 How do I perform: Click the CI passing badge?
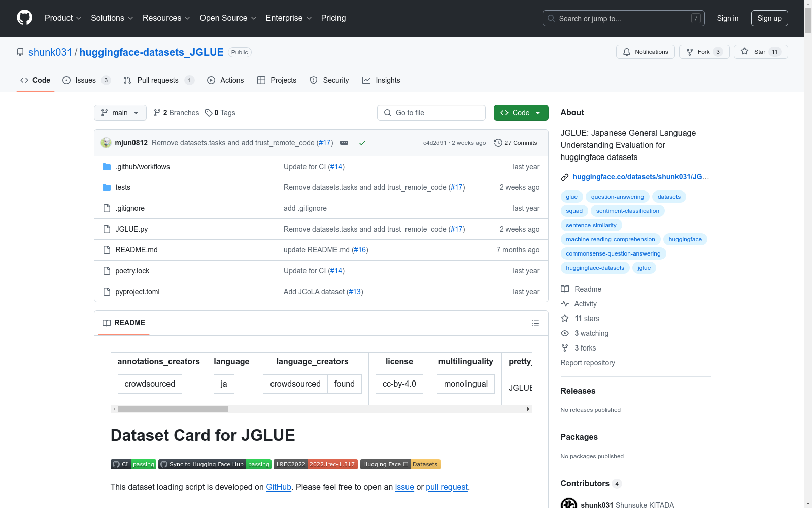(133, 464)
